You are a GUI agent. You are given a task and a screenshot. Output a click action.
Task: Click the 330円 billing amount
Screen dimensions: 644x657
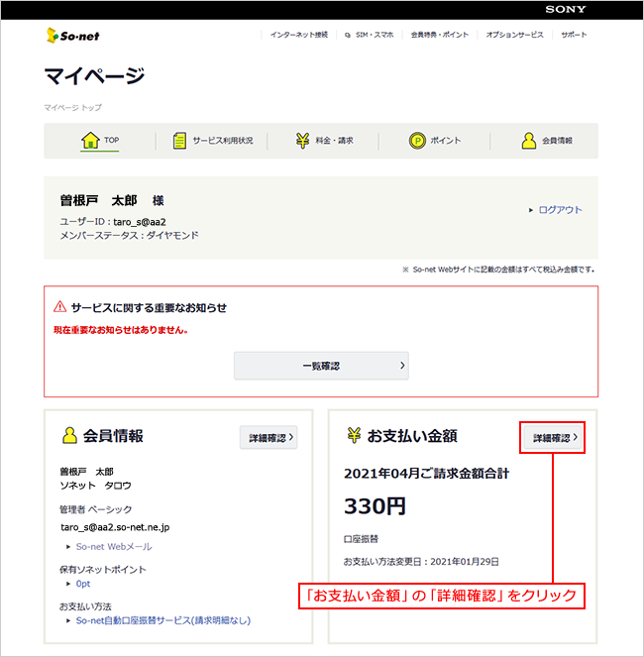(x=375, y=506)
